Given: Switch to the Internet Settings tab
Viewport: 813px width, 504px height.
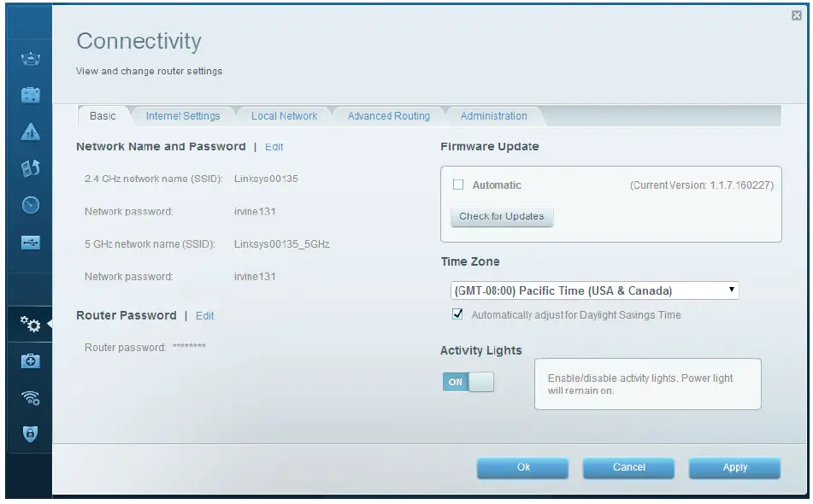Looking at the screenshot, I should tap(184, 115).
